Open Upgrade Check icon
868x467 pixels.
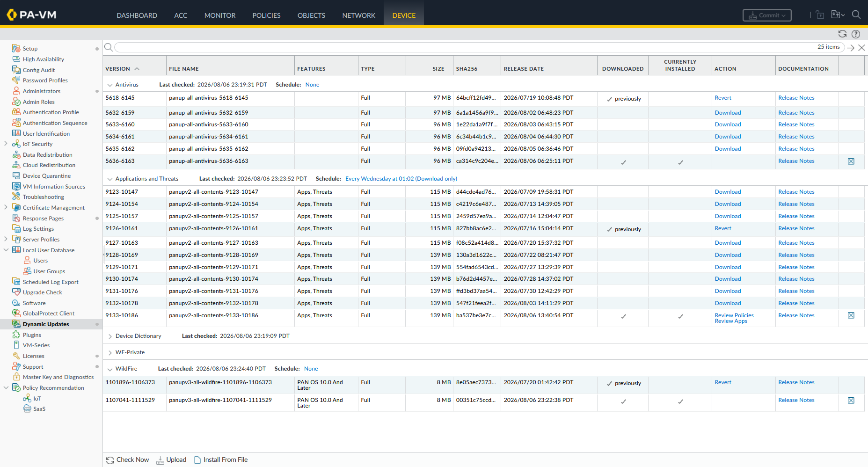point(16,292)
